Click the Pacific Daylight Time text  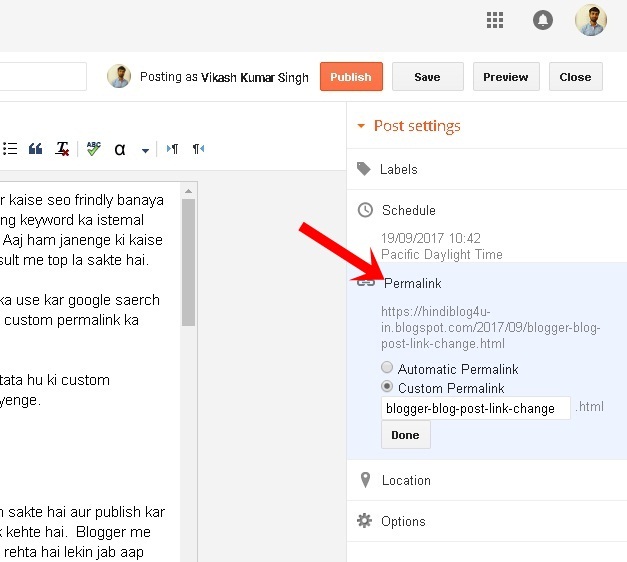442,254
